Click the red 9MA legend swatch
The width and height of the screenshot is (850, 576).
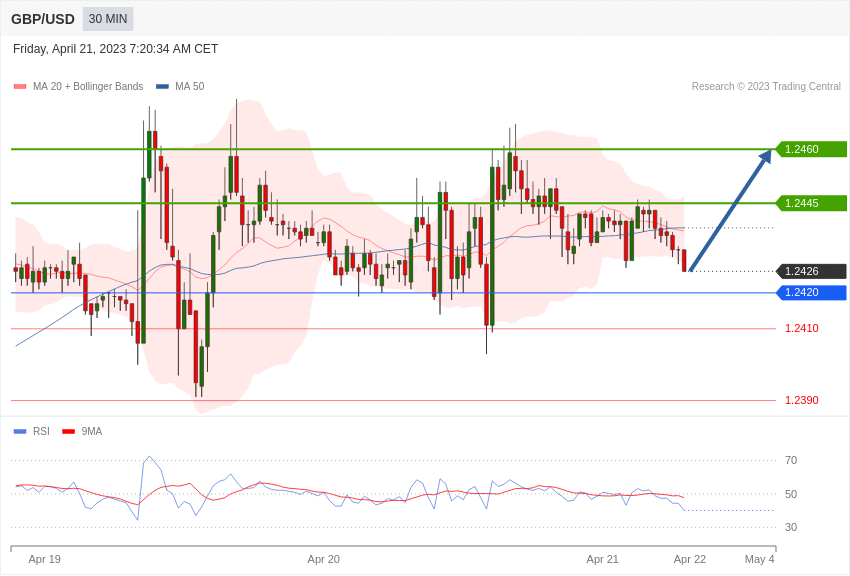coord(68,432)
